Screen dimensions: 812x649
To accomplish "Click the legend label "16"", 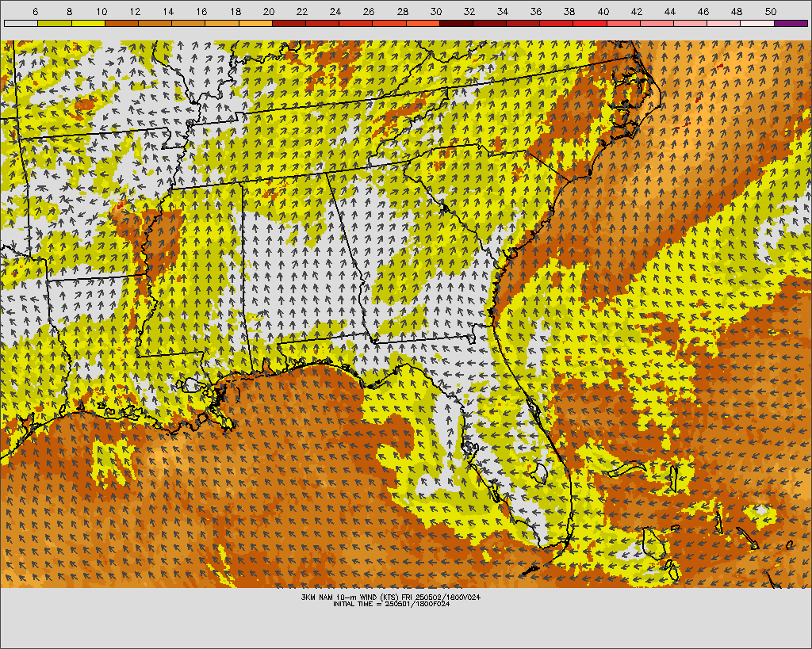I will coord(202,11).
